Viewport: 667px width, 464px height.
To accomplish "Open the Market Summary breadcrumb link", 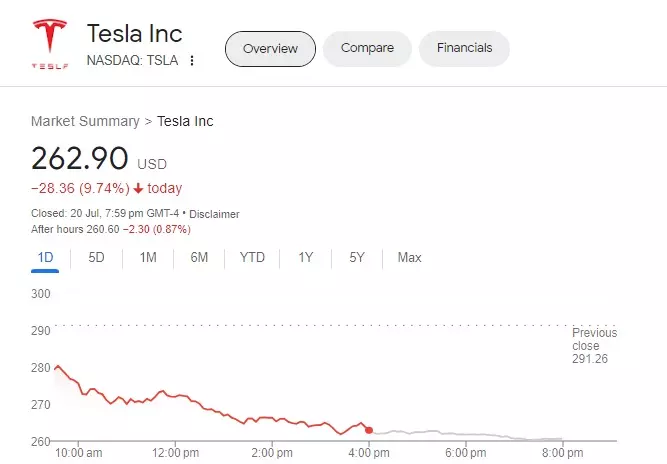I will point(85,121).
